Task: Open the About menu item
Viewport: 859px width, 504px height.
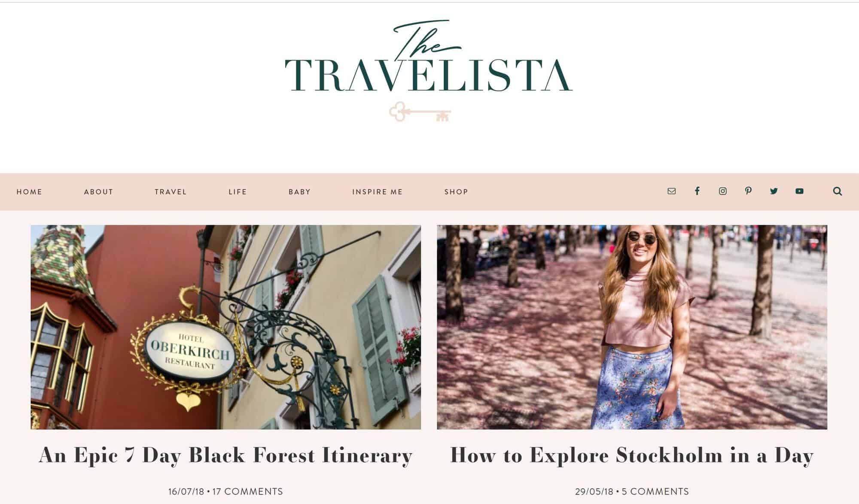Action: [98, 192]
